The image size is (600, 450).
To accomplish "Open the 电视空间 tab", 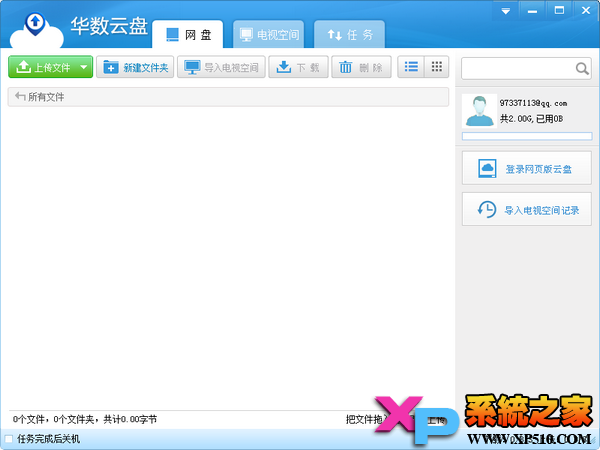I will click(269, 34).
